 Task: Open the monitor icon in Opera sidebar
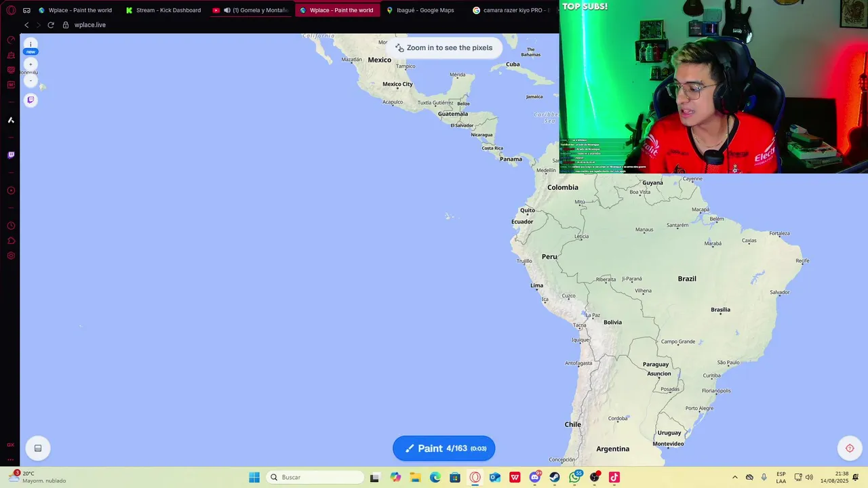[x=11, y=70]
